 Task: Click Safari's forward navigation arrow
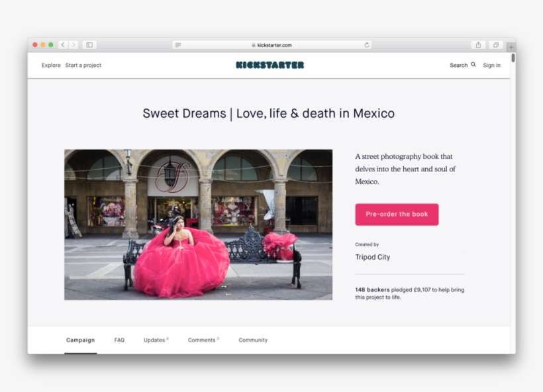click(73, 45)
